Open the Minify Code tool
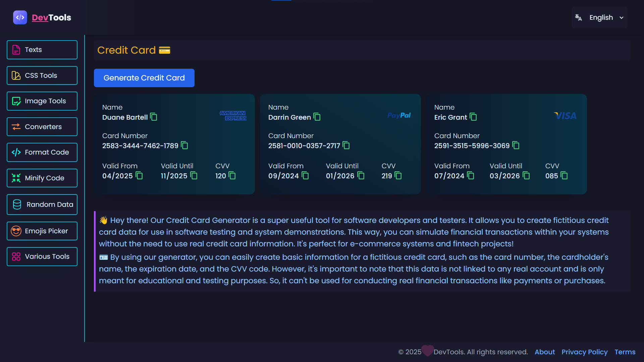Image resolution: width=644 pixels, height=362 pixels. [x=42, y=178]
